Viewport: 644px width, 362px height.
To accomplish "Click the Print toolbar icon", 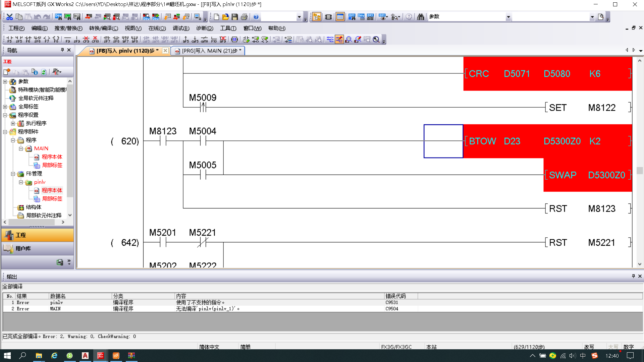I will 244,17.
